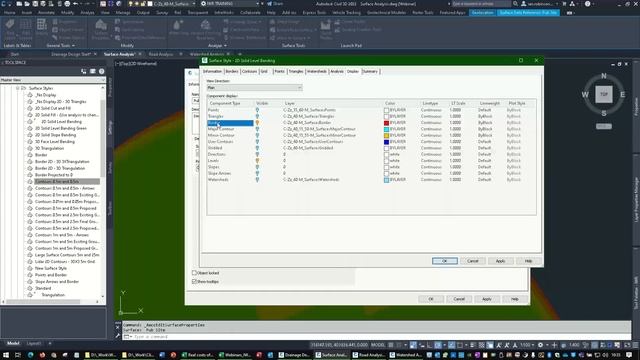This screenshot has width=640, height=360.
Task: Click OK in Surface Style dialog
Action: tap(445, 261)
